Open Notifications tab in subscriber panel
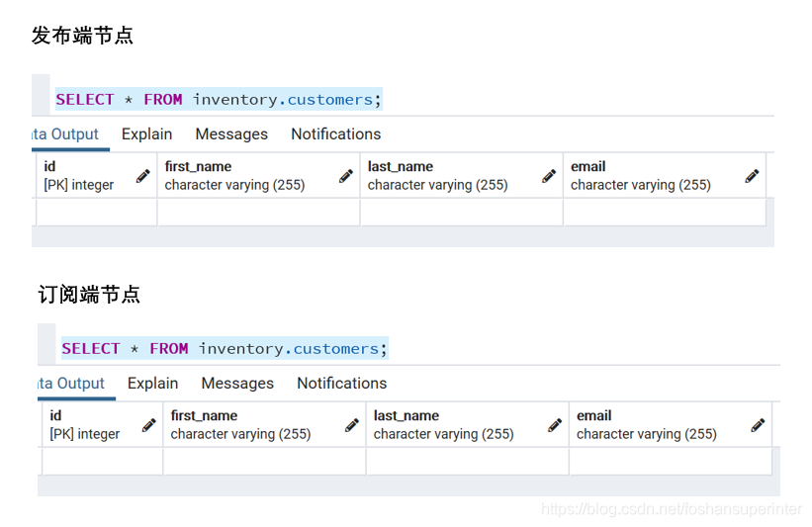 click(x=341, y=384)
